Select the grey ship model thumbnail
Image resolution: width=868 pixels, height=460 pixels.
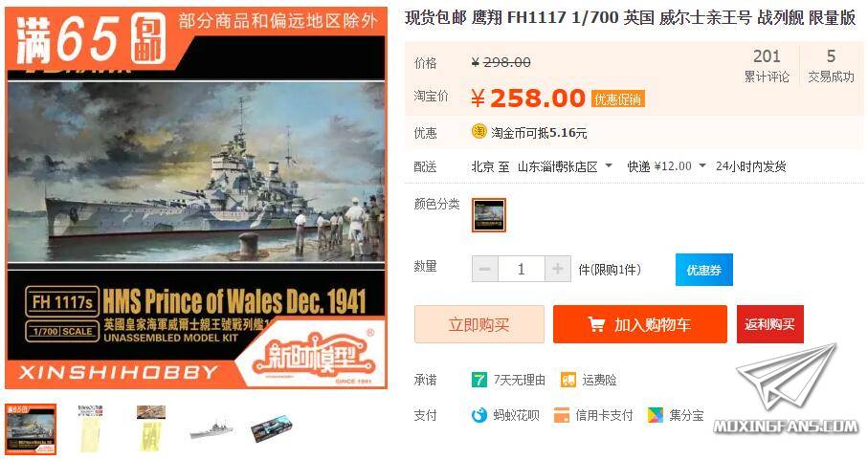pyautogui.click(x=211, y=429)
